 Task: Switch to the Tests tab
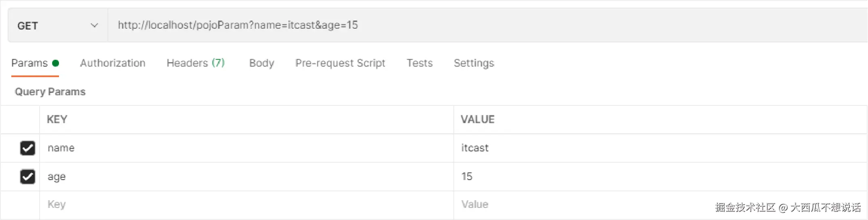(x=419, y=63)
